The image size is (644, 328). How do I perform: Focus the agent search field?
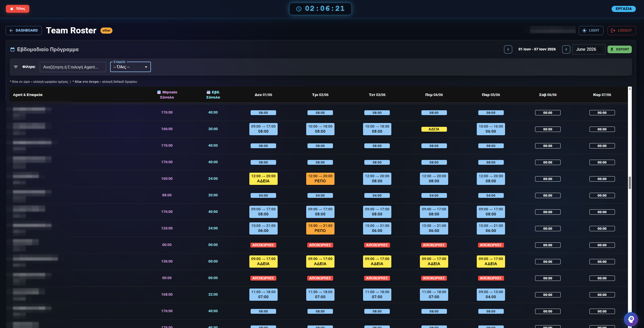(x=73, y=67)
